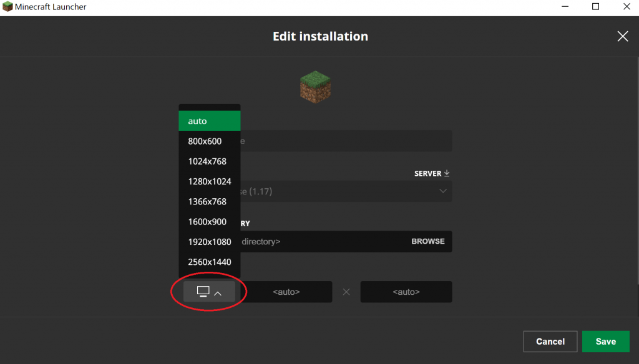Expand the version dropdown chevron

click(x=443, y=191)
